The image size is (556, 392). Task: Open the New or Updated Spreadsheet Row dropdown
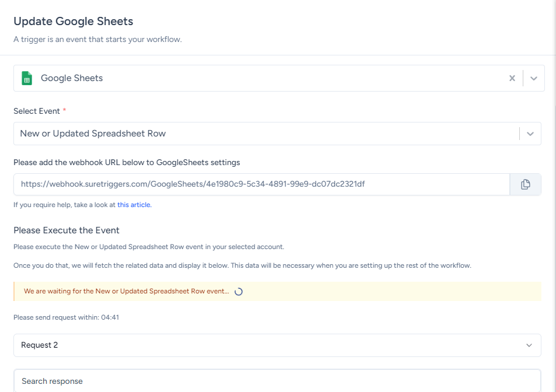click(x=263, y=134)
